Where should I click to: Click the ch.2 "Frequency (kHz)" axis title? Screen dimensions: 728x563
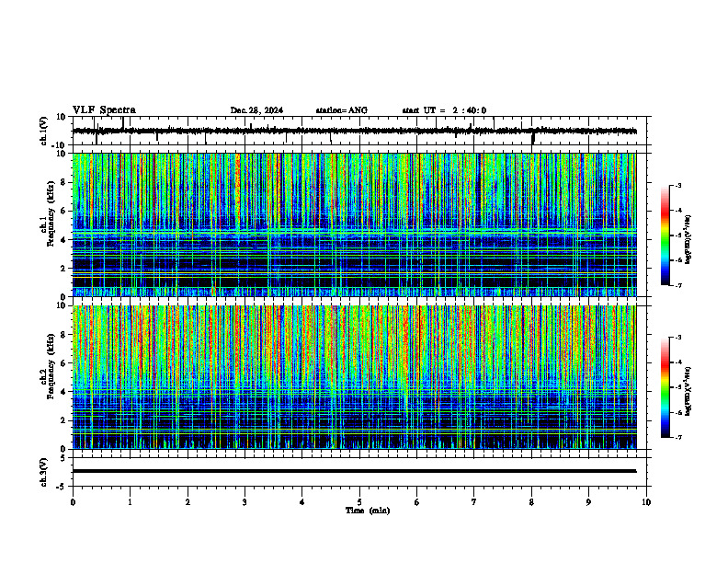[51, 366]
